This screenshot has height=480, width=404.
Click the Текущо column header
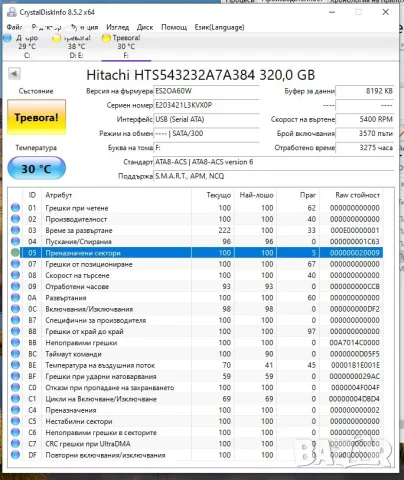click(x=213, y=195)
